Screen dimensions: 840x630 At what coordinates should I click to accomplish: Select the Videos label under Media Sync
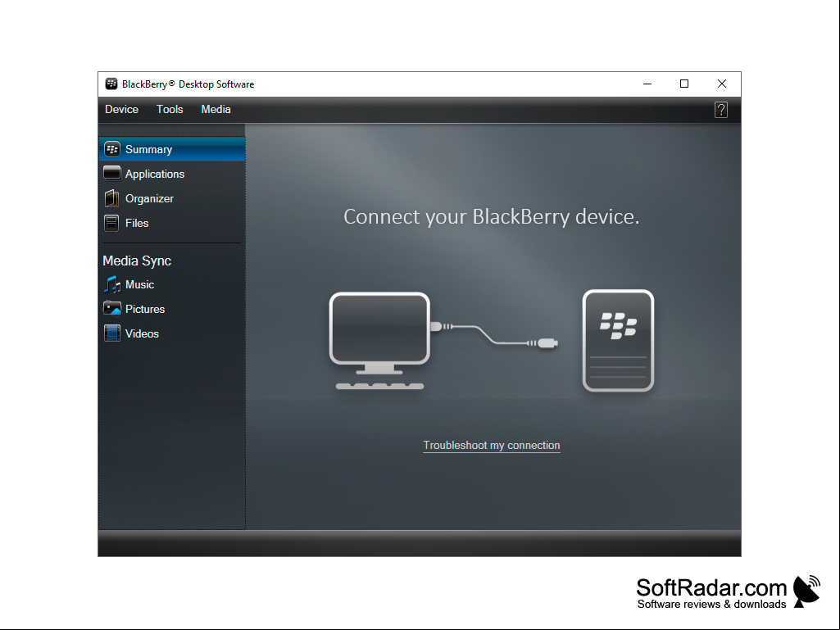click(142, 333)
